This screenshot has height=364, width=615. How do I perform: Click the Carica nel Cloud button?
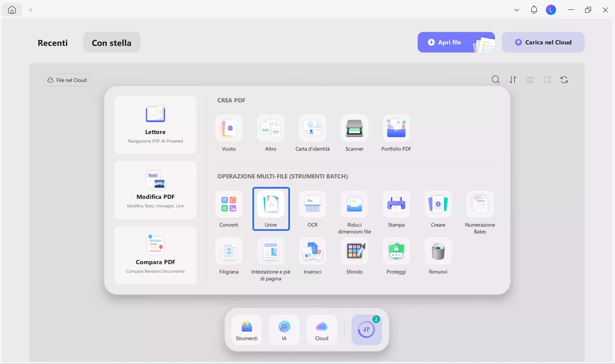[x=543, y=42]
